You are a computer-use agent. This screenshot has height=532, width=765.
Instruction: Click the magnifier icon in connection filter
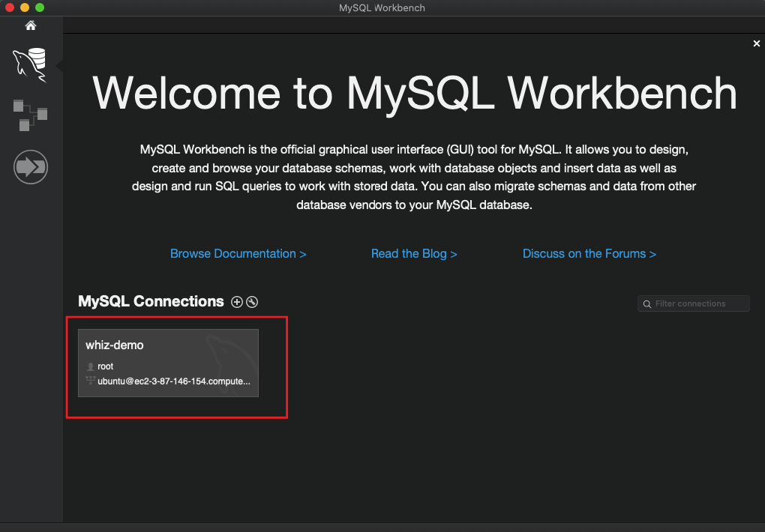(x=647, y=304)
